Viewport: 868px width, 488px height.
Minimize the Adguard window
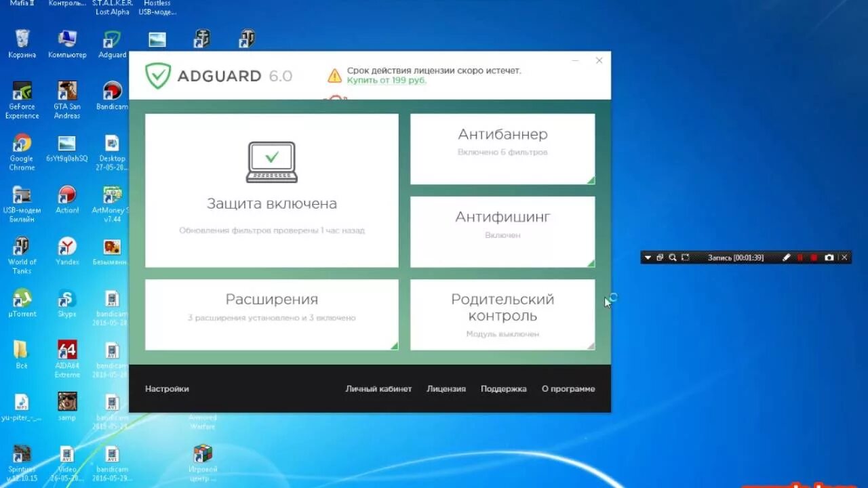[x=575, y=61]
